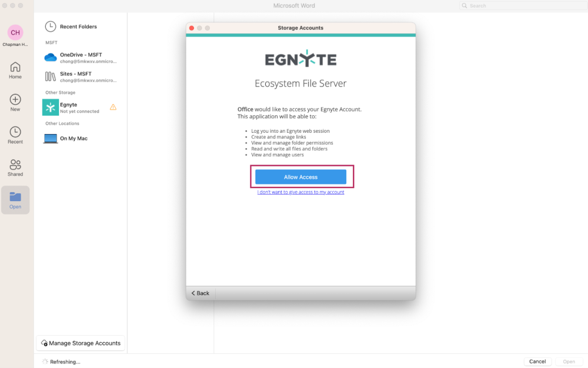
Task: Select the Open folder item
Action: pos(15,200)
